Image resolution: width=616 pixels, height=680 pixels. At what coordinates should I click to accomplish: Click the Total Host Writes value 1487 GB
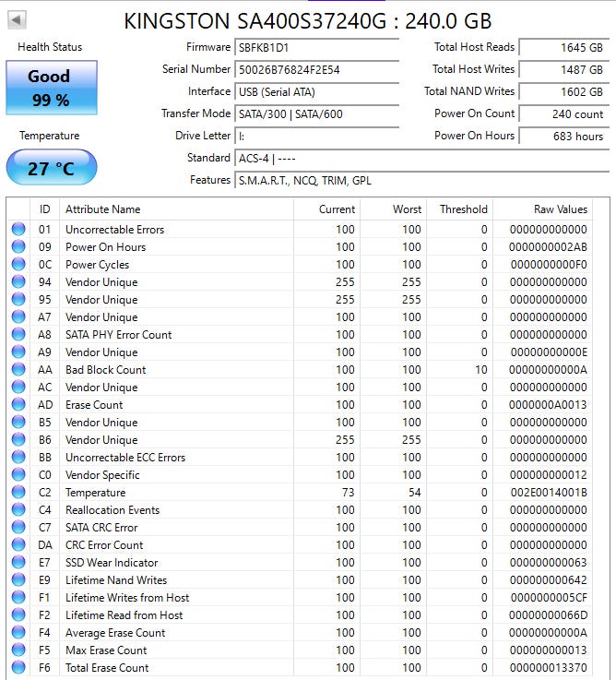point(563,69)
